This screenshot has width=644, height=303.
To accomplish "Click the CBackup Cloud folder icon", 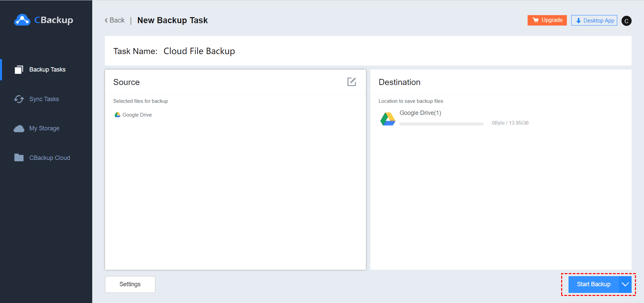I will pyautogui.click(x=19, y=158).
